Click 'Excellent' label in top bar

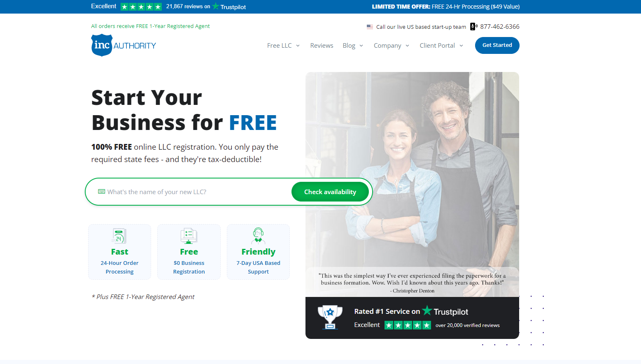(x=104, y=6)
